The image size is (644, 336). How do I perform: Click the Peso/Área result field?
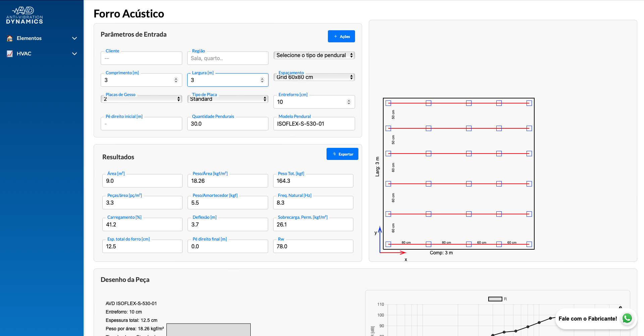pyautogui.click(x=228, y=181)
